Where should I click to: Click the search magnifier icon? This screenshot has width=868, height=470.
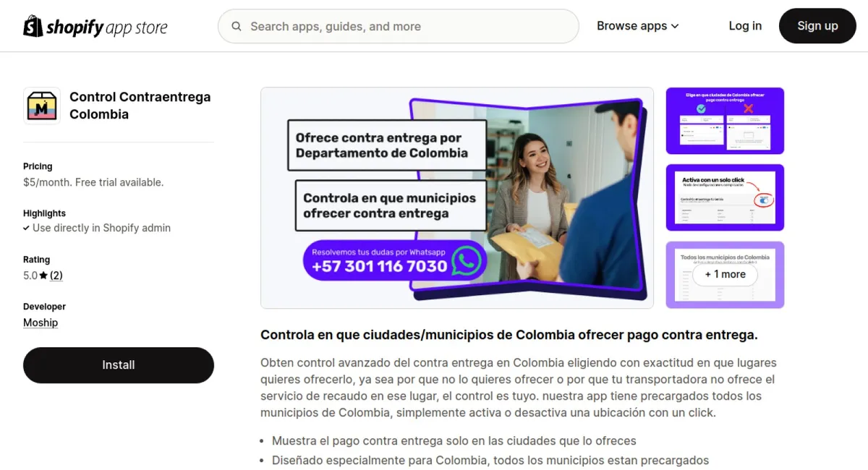237,27
